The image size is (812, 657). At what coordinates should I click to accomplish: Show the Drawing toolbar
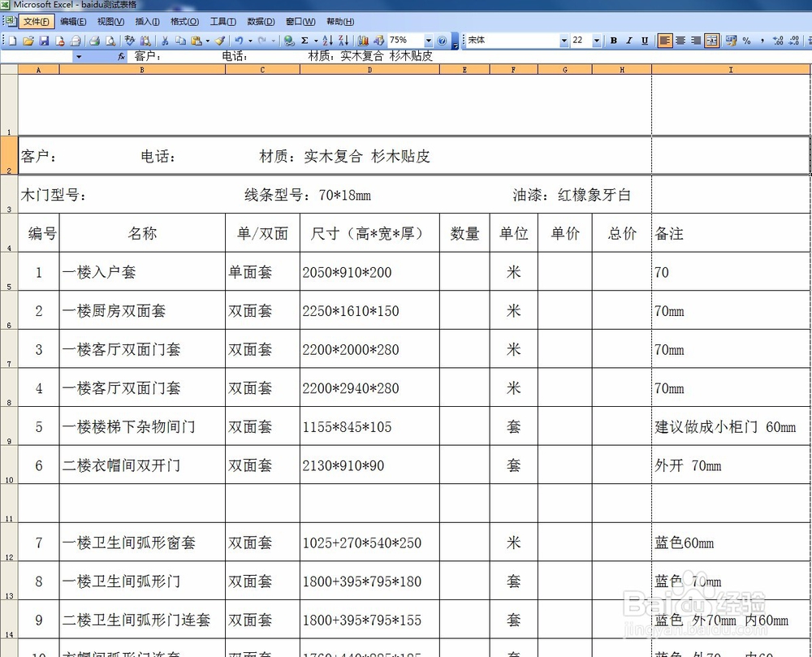[378, 41]
